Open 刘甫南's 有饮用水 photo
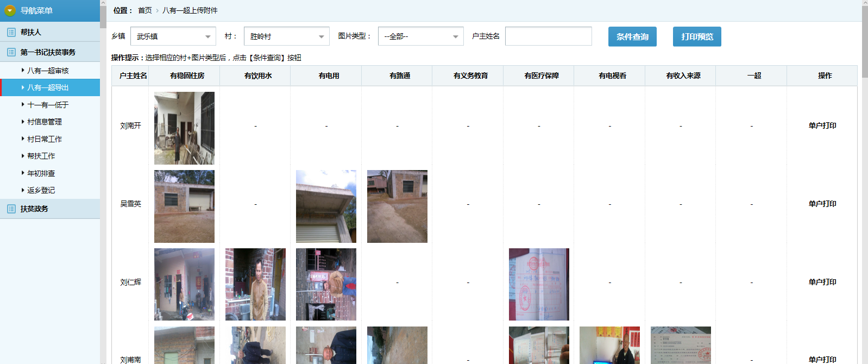This screenshot has width=868, height=364. (255, 345)
